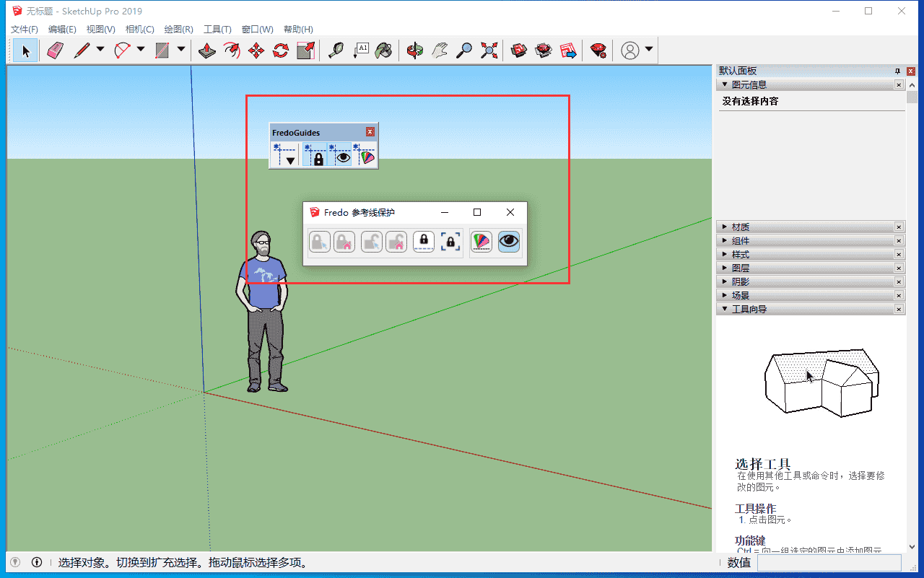Viewport: 924px width, 578px height.
Task: Select the Rectangle shape tool
Action: pos(162,51)
